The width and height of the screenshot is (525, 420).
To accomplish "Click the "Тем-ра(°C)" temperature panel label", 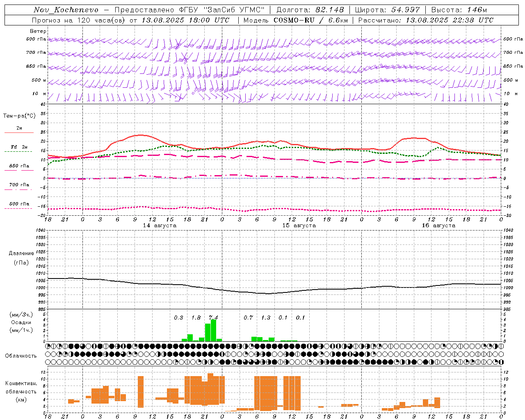I will click(x=19, y=116).
